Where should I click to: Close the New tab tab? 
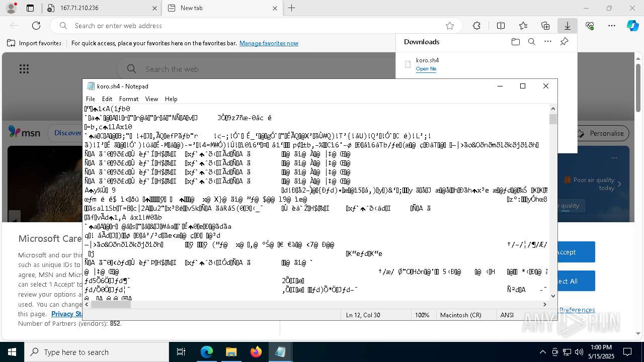275,8
